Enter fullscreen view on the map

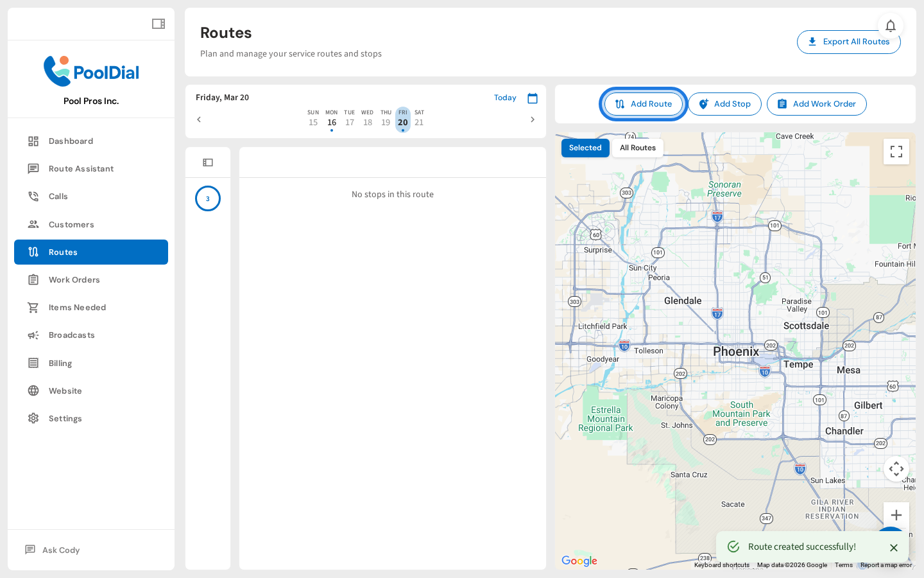point(896,151)
